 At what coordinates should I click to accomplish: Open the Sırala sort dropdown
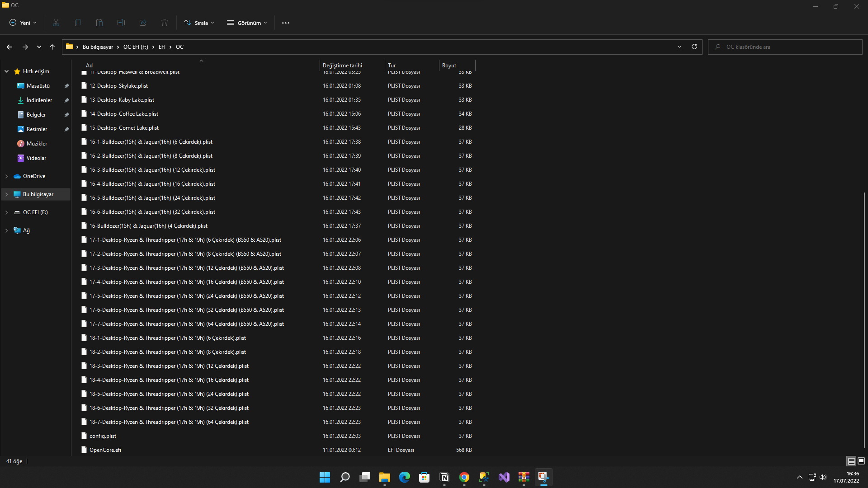point(199,23)
